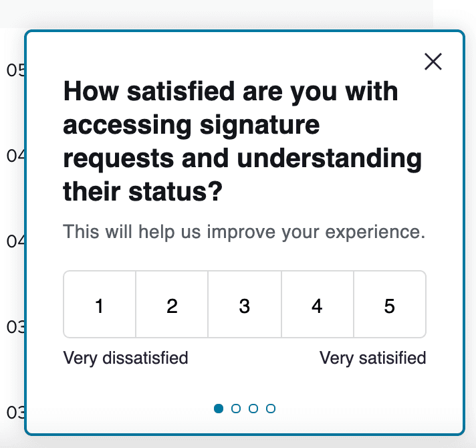
Task: Click the "Very dissatisfied" scale label
Action: point(126,358)
